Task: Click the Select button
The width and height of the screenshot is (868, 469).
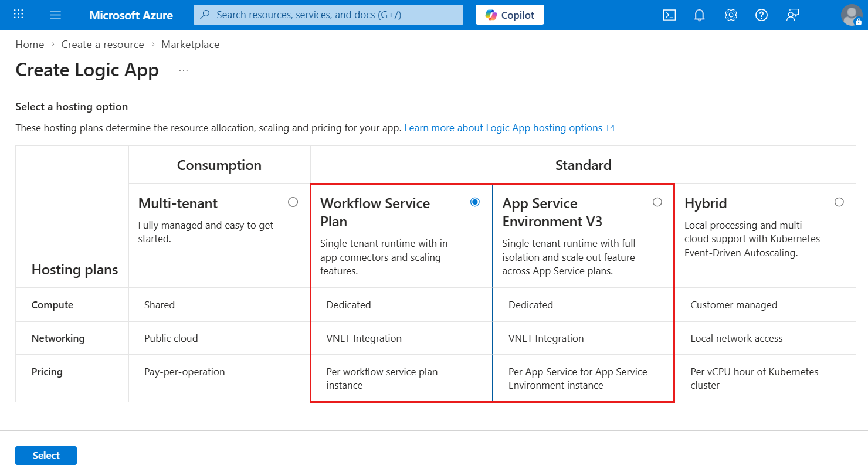Action: 46,456
